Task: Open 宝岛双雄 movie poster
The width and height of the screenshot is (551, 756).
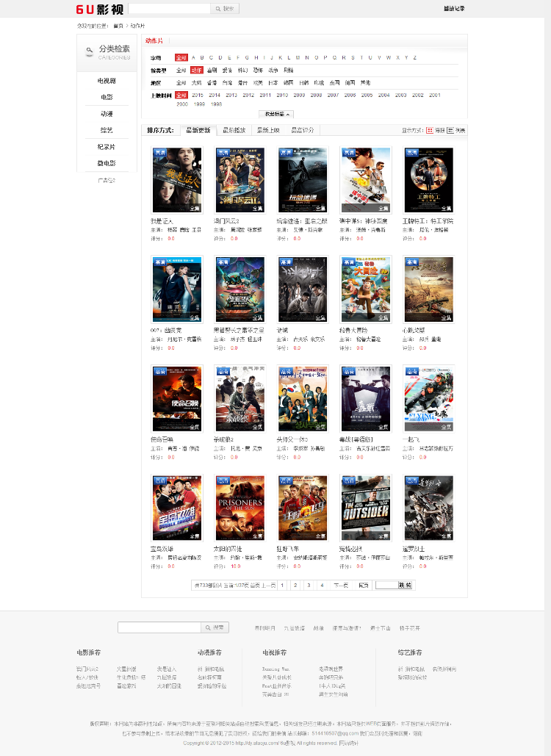Action: (177, 508)
